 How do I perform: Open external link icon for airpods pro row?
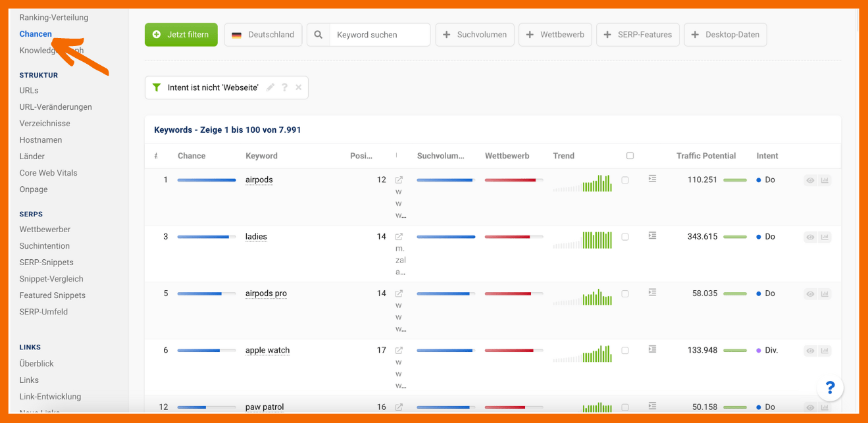click(399, 294)
